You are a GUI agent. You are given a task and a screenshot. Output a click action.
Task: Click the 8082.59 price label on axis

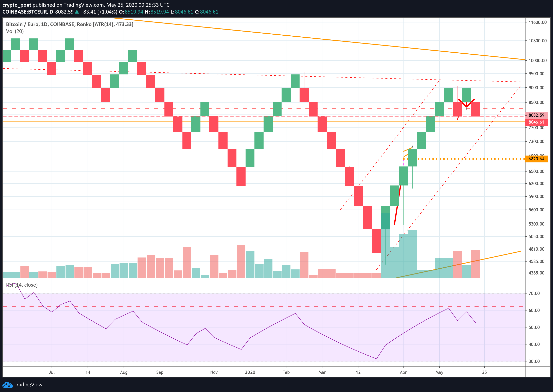click(536, 115)
